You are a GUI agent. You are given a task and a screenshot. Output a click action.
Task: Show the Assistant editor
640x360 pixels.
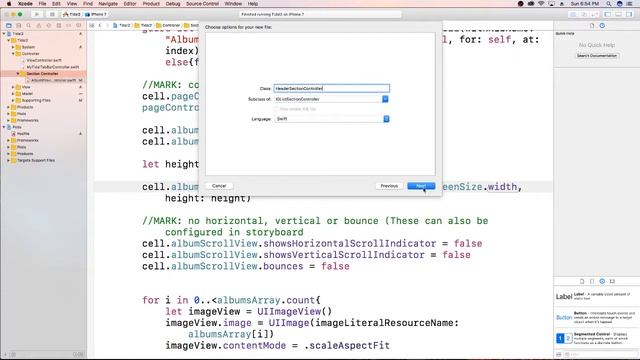click(584, 14)
